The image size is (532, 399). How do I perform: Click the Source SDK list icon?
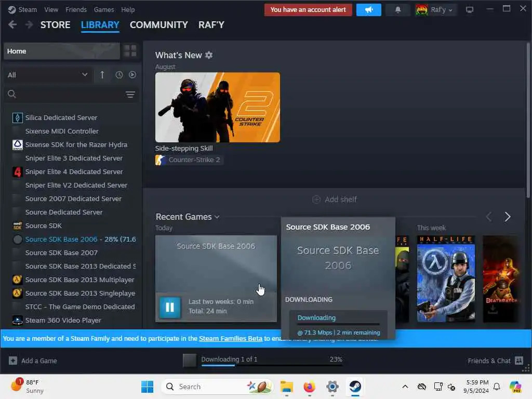(x=17, y=226)
